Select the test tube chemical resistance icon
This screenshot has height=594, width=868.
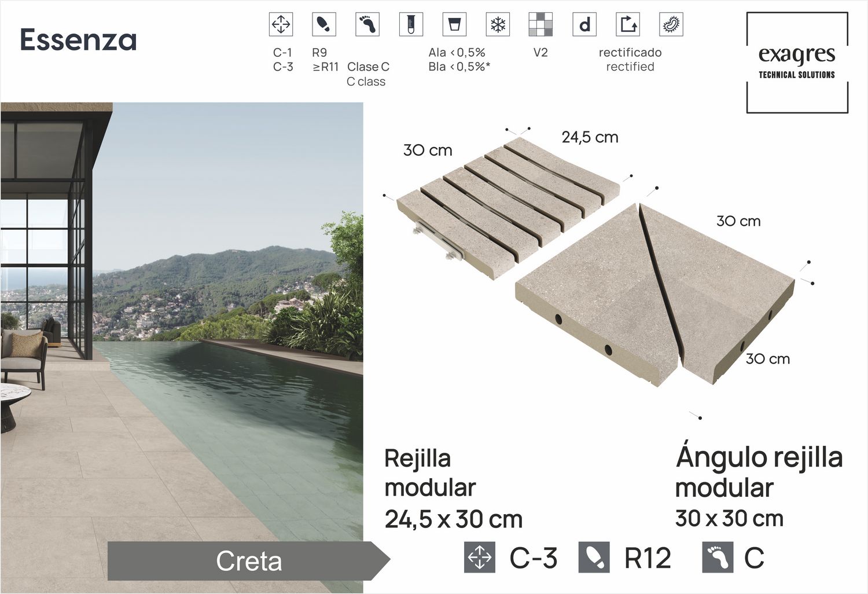coord(411,24)
